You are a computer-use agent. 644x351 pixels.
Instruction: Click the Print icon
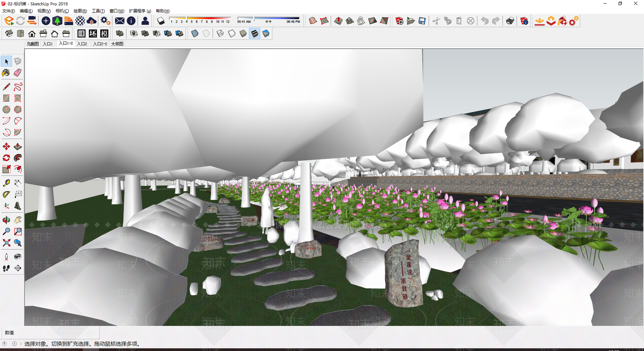tap(510, 21)
